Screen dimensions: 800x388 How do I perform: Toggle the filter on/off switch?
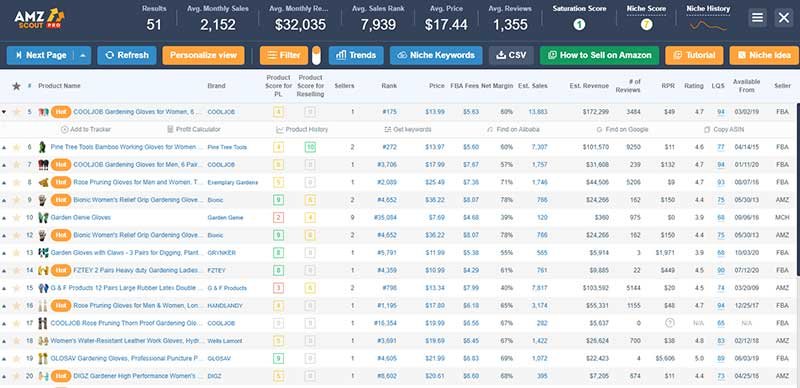click(x=316, y=55)
